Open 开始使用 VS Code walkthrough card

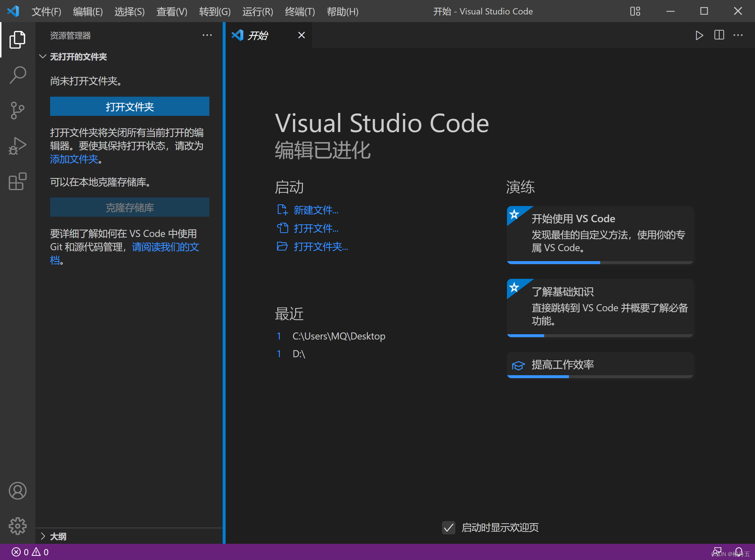pos(600,235)
